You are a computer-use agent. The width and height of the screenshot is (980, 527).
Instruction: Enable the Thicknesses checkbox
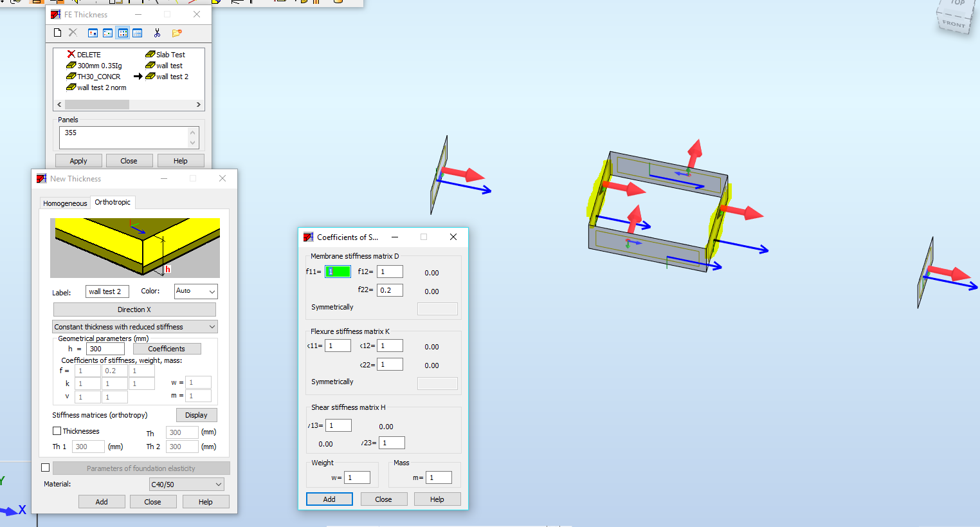[57, 431]
